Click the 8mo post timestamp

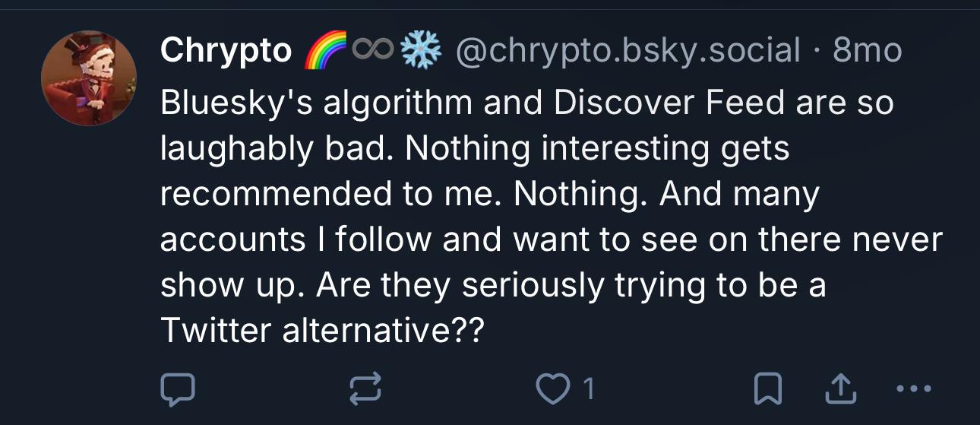[x=867, y=51]
